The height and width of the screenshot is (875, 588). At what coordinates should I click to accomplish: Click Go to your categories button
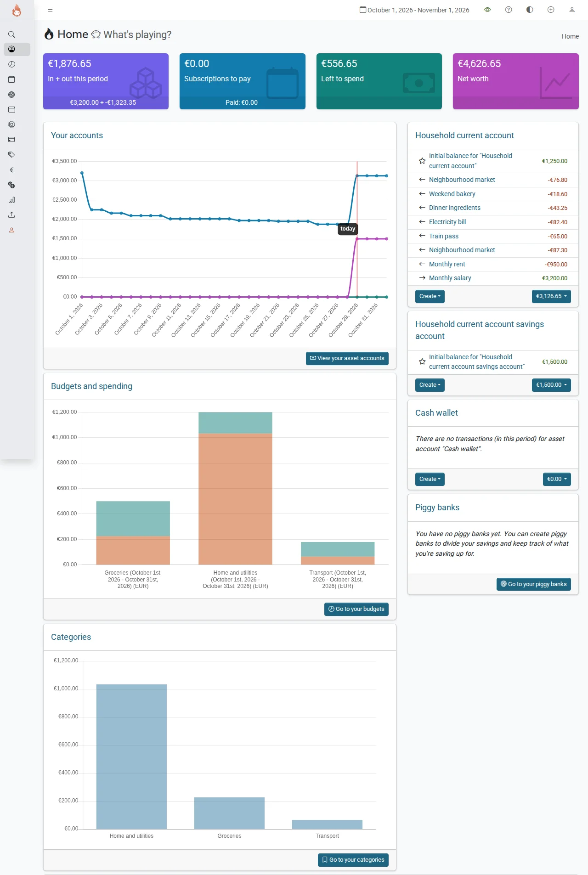353,860
